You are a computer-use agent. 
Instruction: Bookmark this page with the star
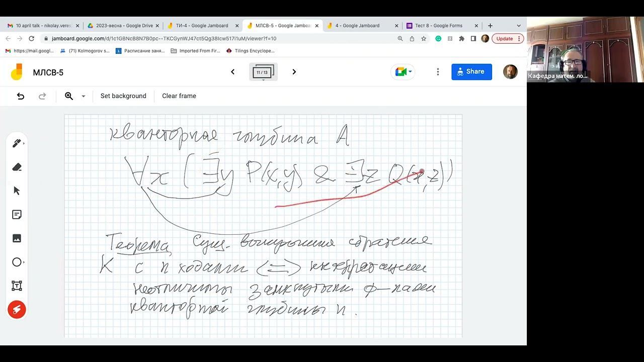click(424, 38)
